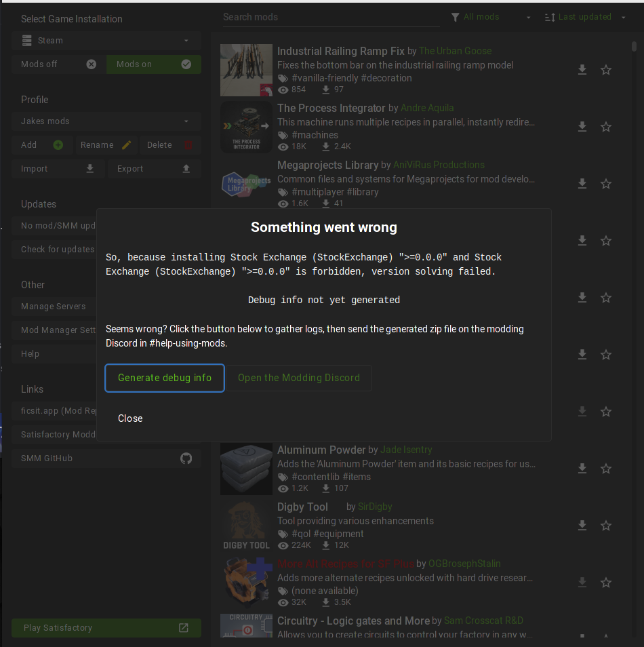Click the mod list scrollbar
The height and width of the screenshot is (647, 644).
pos(634,46)
